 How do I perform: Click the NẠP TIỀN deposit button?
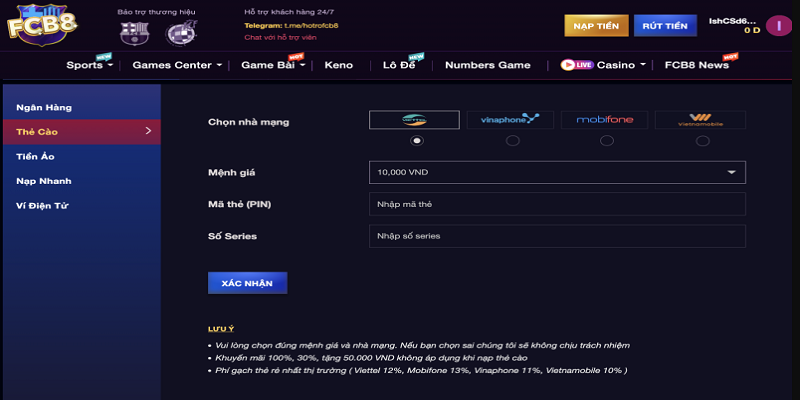(x=596, y=25)
